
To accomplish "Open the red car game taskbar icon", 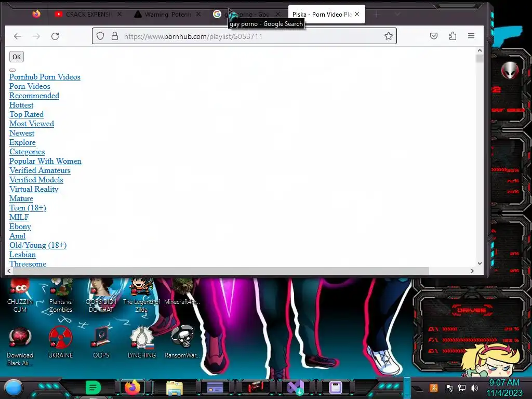I will pyautogui.click(x=256, y=387).
